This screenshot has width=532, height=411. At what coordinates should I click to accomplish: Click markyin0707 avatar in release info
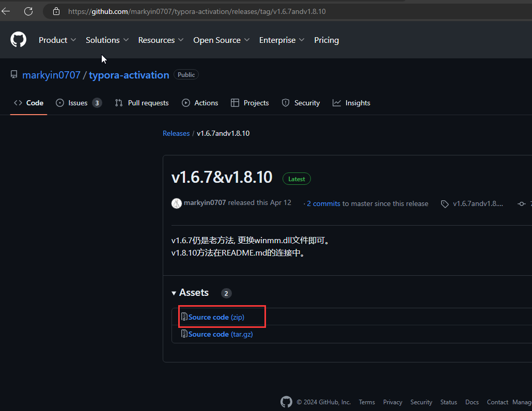point(177,203)
